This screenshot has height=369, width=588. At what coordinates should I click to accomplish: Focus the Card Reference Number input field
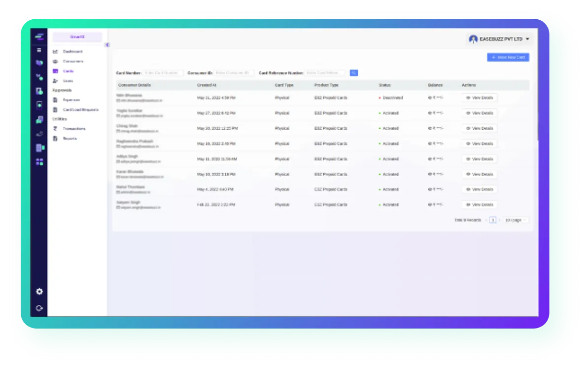[325, 73]
